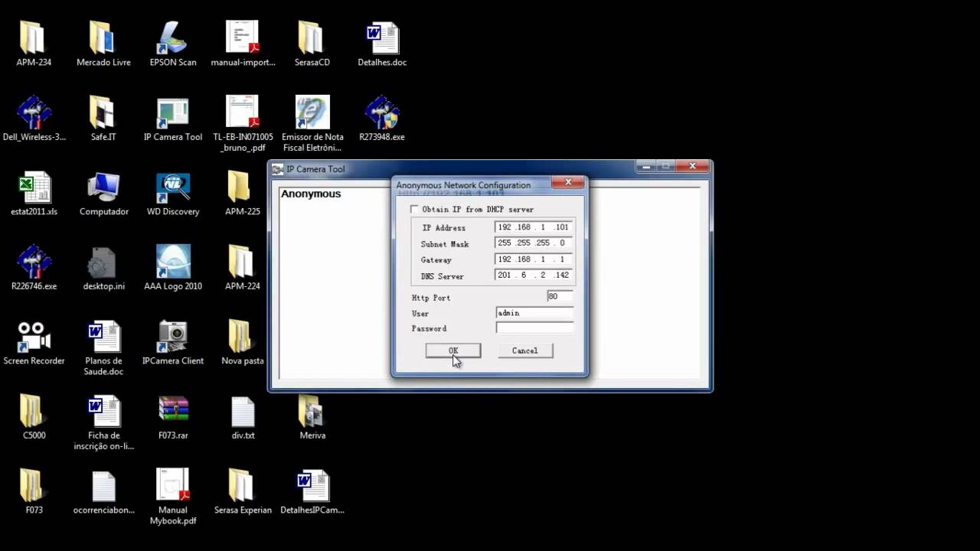Open the Computador desktop icon

[103, 187]
